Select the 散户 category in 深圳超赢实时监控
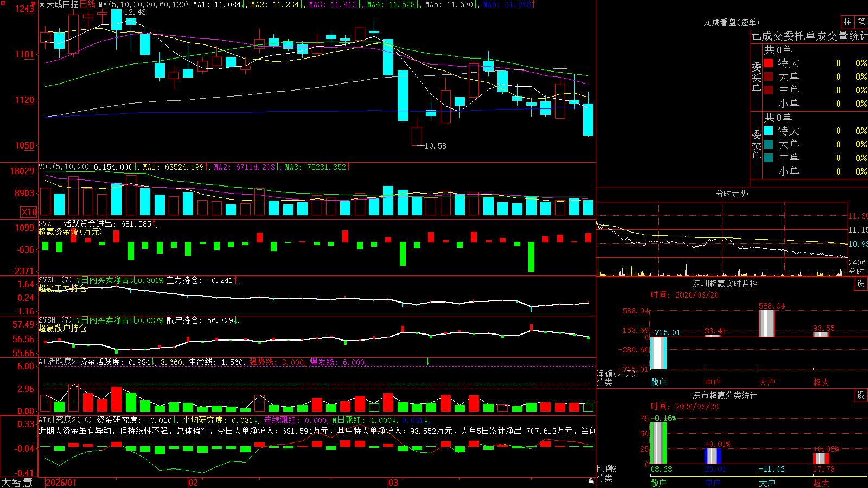The image size is (868, 488). (659, 382)
